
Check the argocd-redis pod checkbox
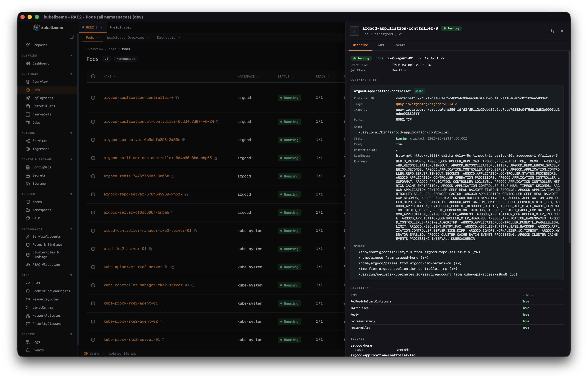(93, 176)
